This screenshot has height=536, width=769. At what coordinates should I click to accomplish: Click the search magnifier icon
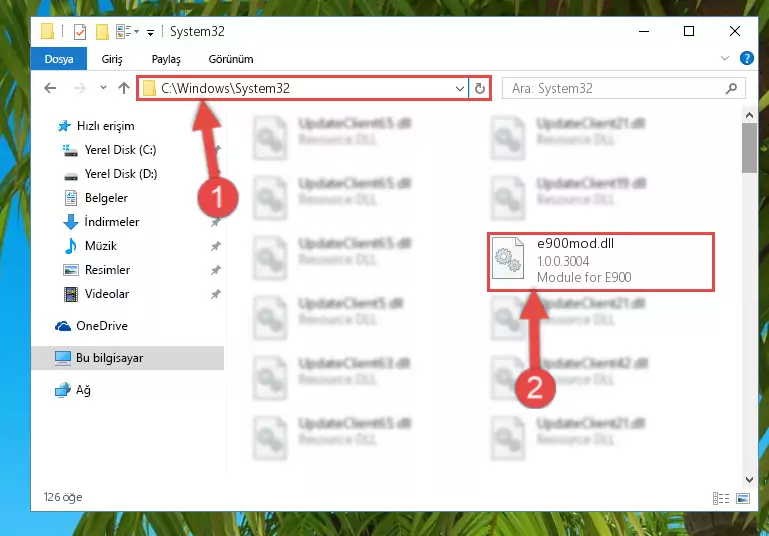coord(731,88)
